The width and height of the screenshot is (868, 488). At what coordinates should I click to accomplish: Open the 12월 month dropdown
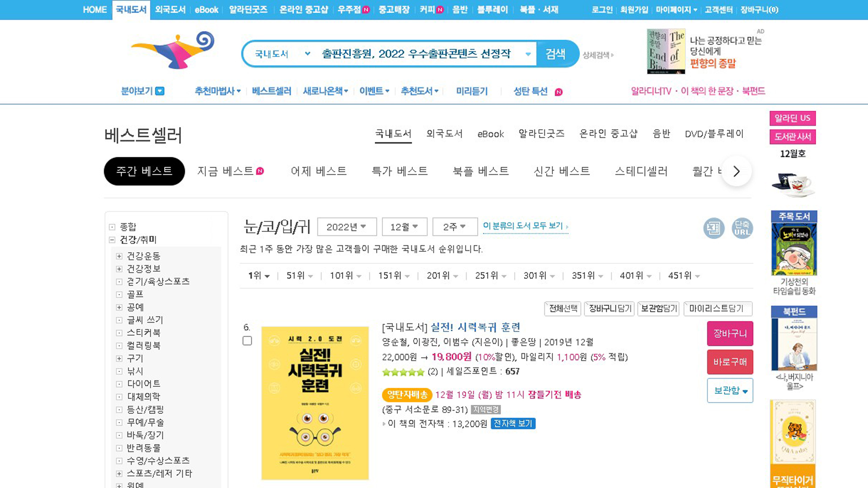pos(404,227)
